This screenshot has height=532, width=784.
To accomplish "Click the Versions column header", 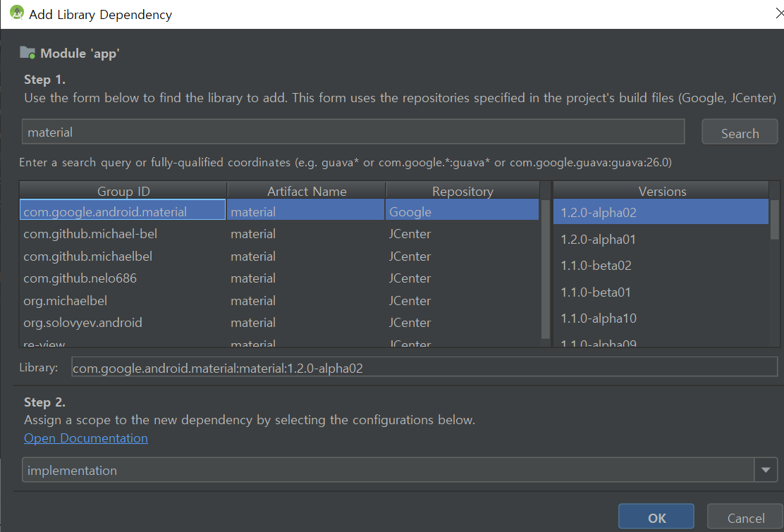I will [662, 191].
